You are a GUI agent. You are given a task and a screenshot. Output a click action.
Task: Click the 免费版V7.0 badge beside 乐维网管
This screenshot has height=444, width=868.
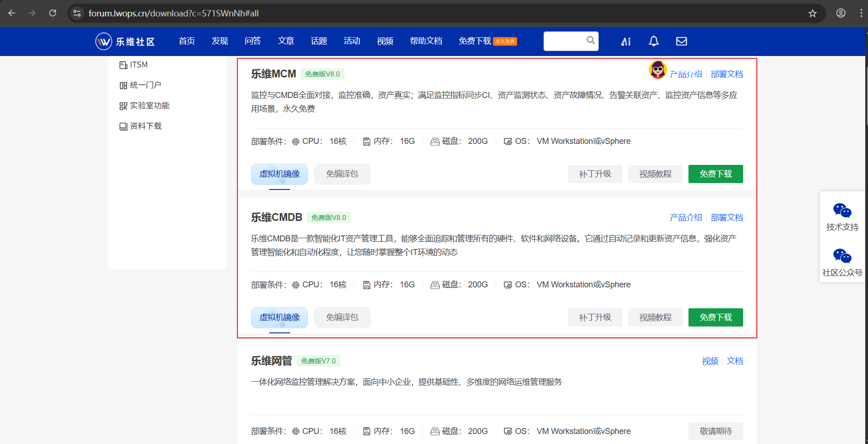click(x=318, y=361)
